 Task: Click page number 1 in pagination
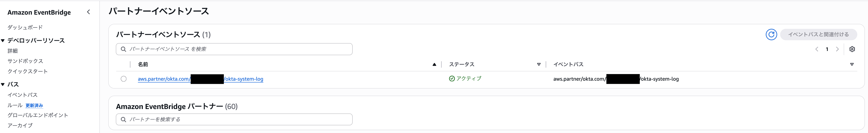tap(827, 49)
